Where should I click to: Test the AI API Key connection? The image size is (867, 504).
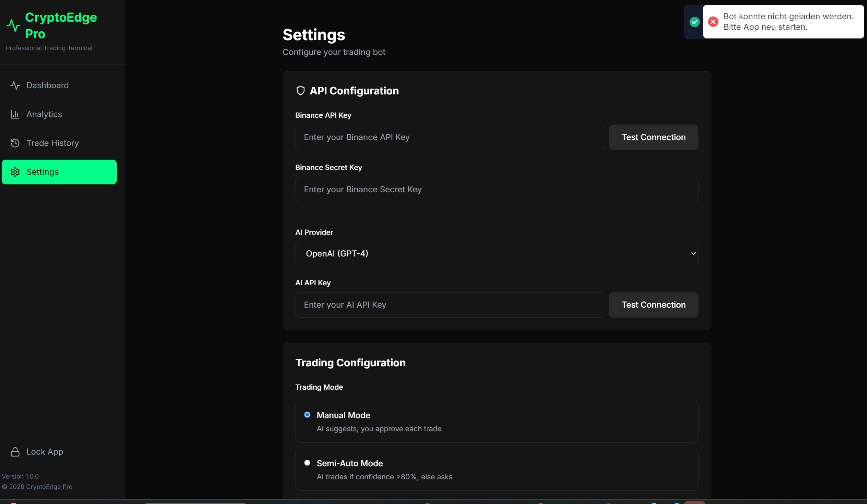coord(653,305)
